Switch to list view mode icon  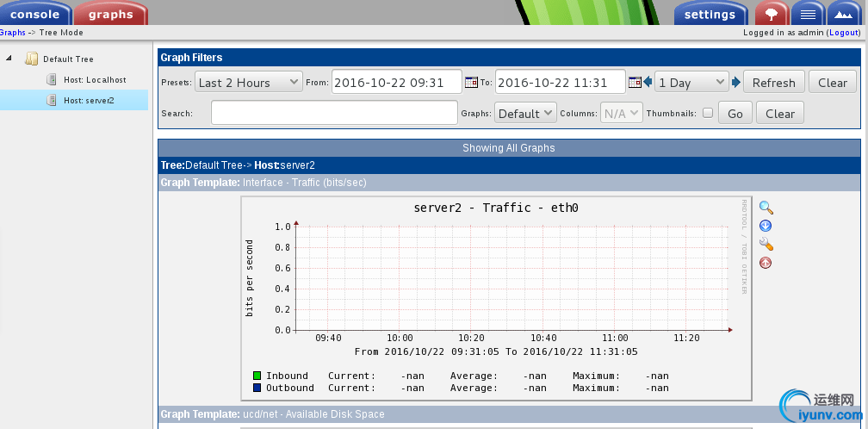tap(808, 14)
